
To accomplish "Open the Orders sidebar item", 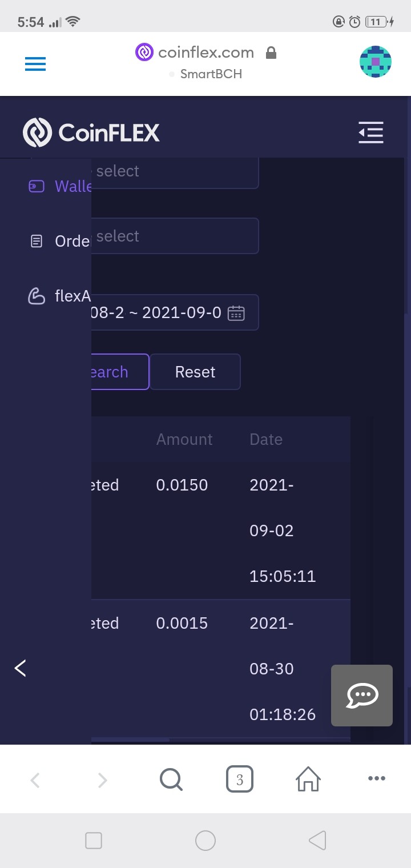I will coord(60,241).
